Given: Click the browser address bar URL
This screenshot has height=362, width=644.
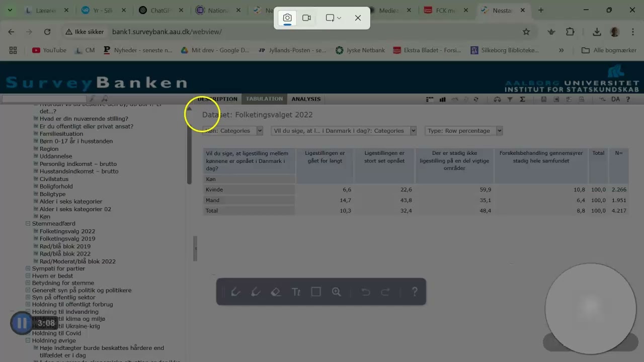Looking at the screenshot, I should (x=167, y=32).
